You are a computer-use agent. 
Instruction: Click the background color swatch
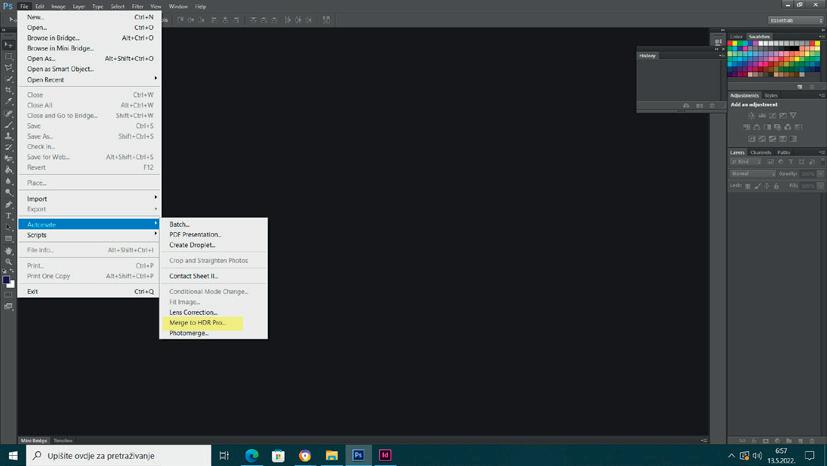[x=12, y=285]
